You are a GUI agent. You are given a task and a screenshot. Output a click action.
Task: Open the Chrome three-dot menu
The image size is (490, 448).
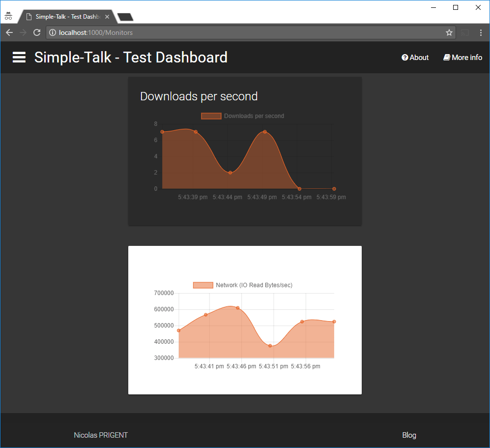[481, 32]
